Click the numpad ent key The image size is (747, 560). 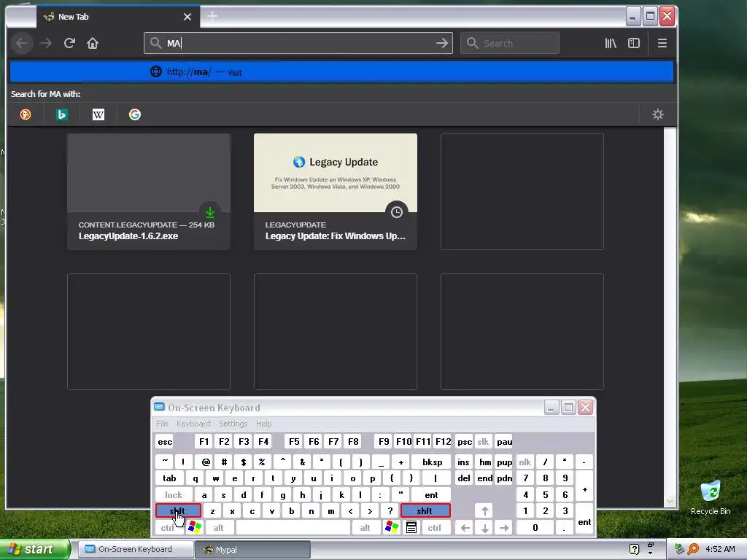(584, 519)
